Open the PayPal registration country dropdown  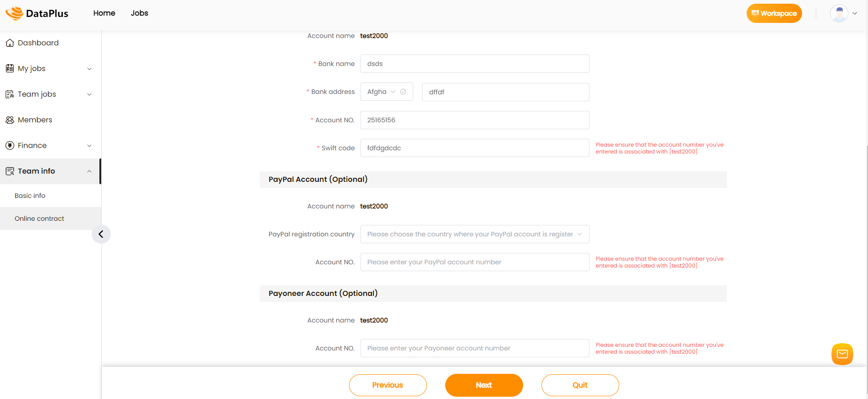tap(475, 234)
